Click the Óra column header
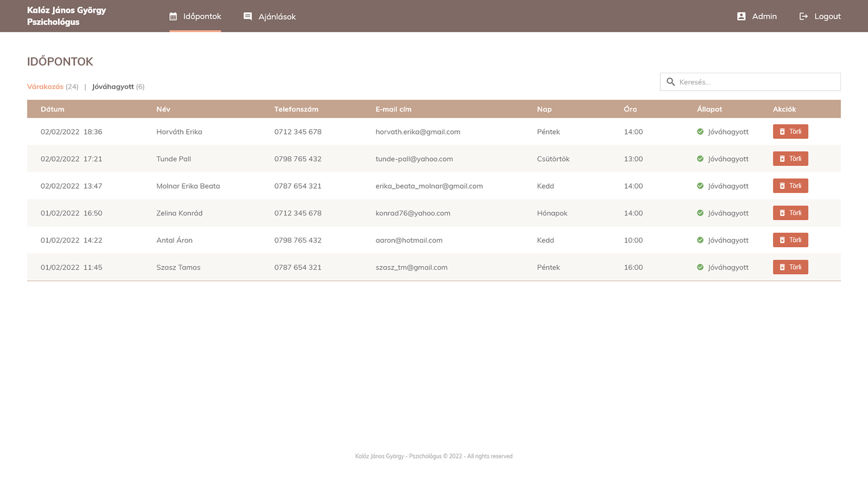The height and width of the screenshot is (479, 868). click(x=630, y=109)
